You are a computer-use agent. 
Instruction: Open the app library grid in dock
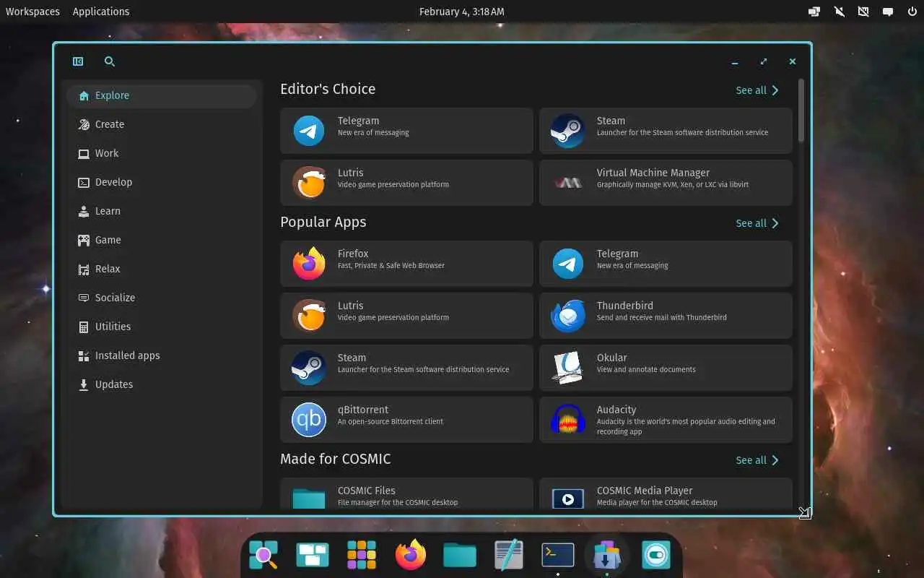point(362,555)
